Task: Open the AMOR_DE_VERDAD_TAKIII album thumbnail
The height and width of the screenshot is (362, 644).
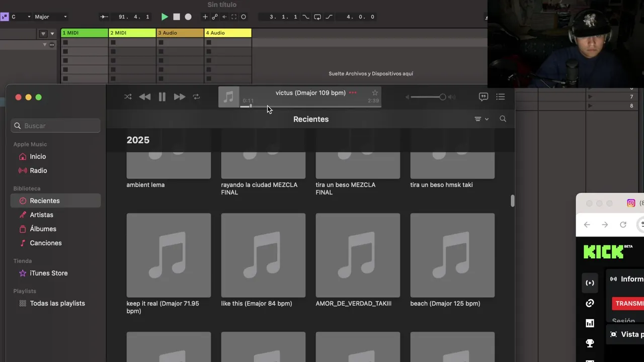Action: point(358,255)
